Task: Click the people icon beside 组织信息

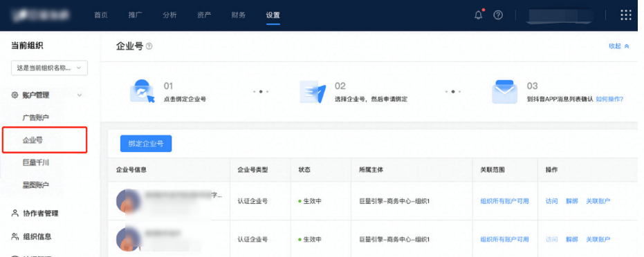Action: click(x=15, y=236)
